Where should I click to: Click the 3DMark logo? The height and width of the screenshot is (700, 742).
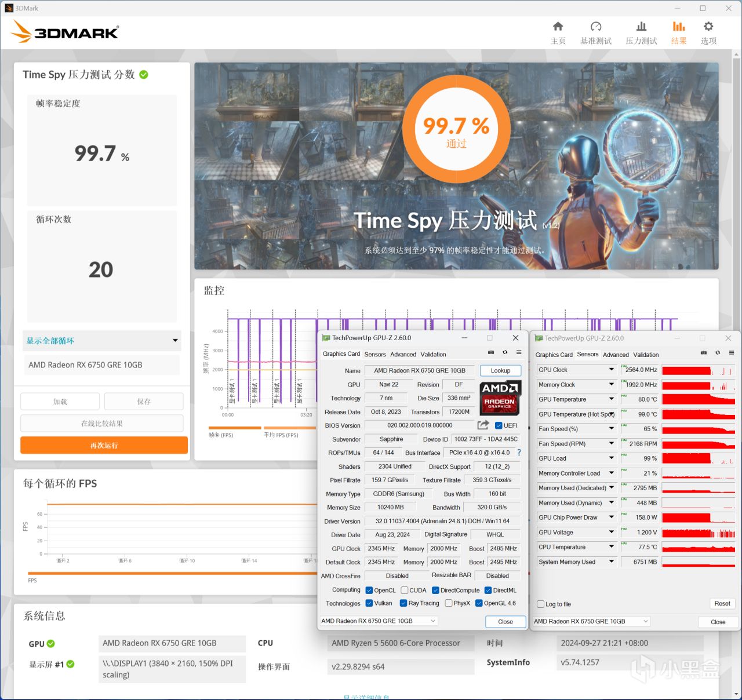click(x=66, y=32)
